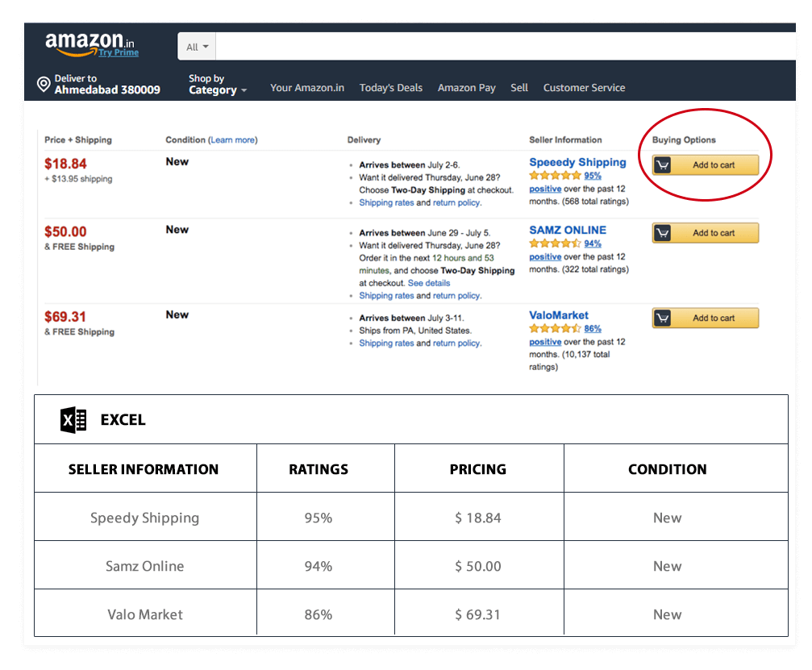Image resolution: width=812 pixels, height=670 pixels.
Task: Select the RATINGS column header
Action: (326, 468)
